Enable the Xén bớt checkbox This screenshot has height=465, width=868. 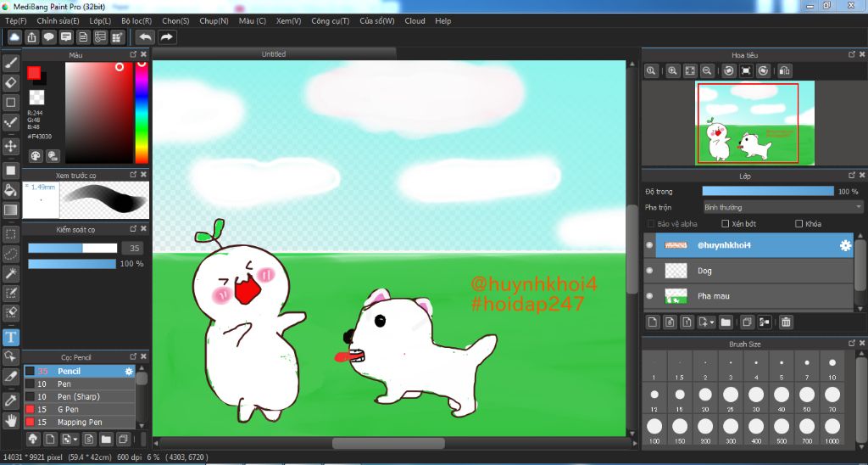coord(726,224)
